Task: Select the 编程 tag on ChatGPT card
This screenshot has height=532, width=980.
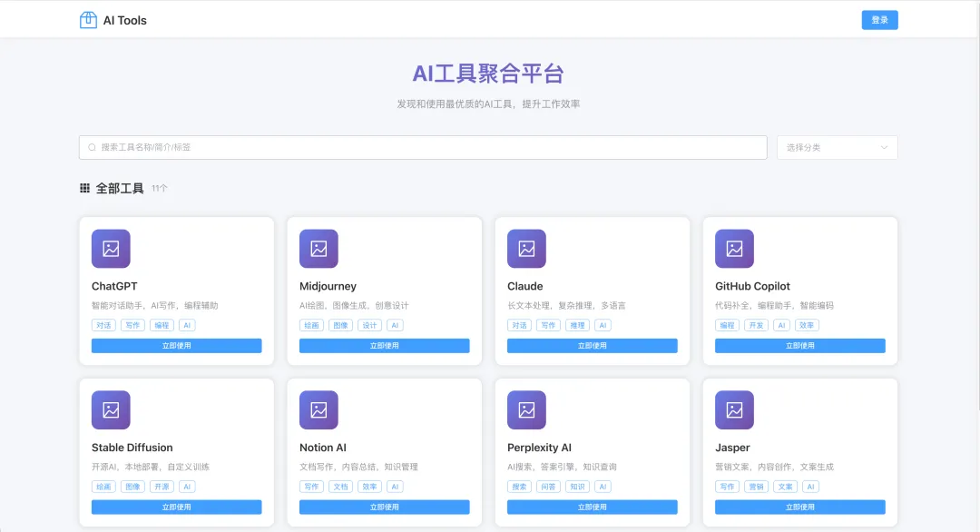Action: pyautogui.click(x=162, y=325)
